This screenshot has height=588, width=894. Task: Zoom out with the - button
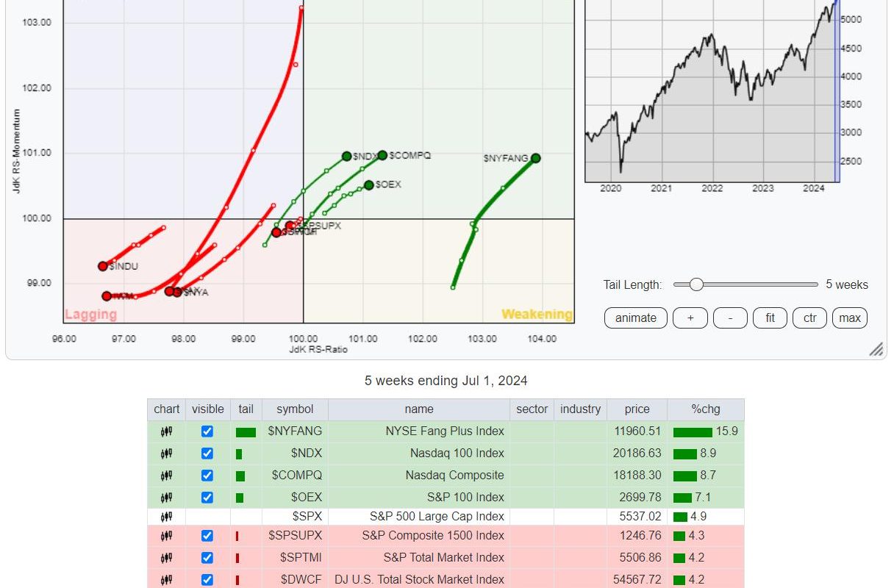point(730,318)
